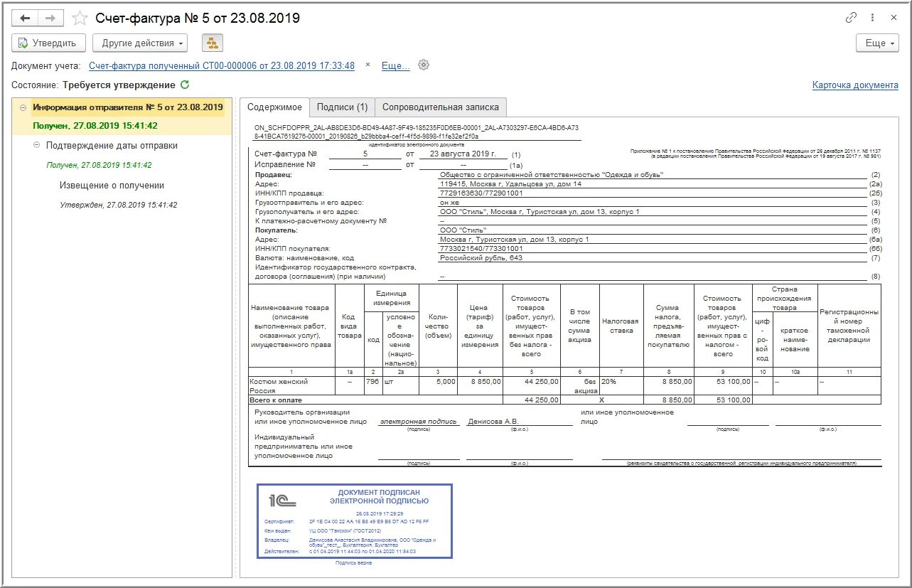Click the electronic document identifier string
Viewport: 912px width, 588px height.
pos(417,132)
